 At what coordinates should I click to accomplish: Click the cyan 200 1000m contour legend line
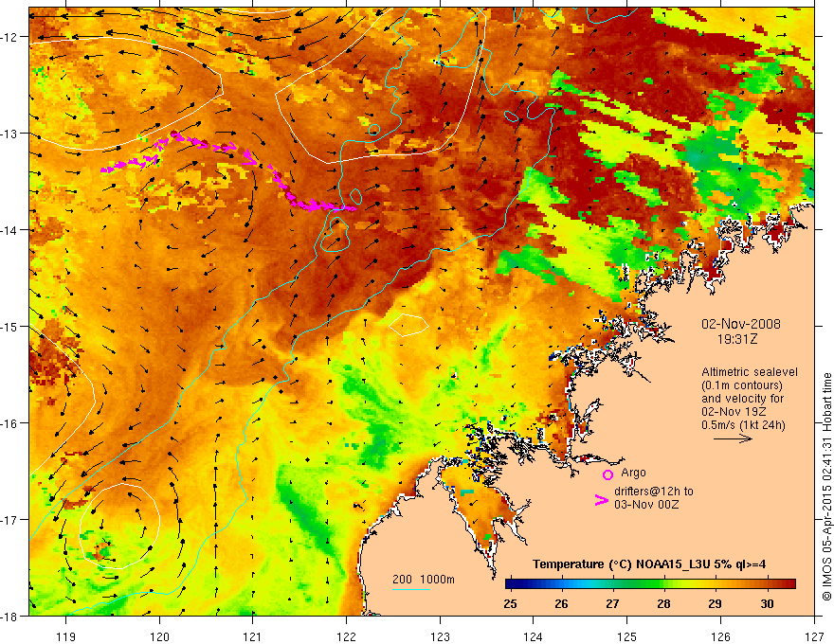(411, 589)
